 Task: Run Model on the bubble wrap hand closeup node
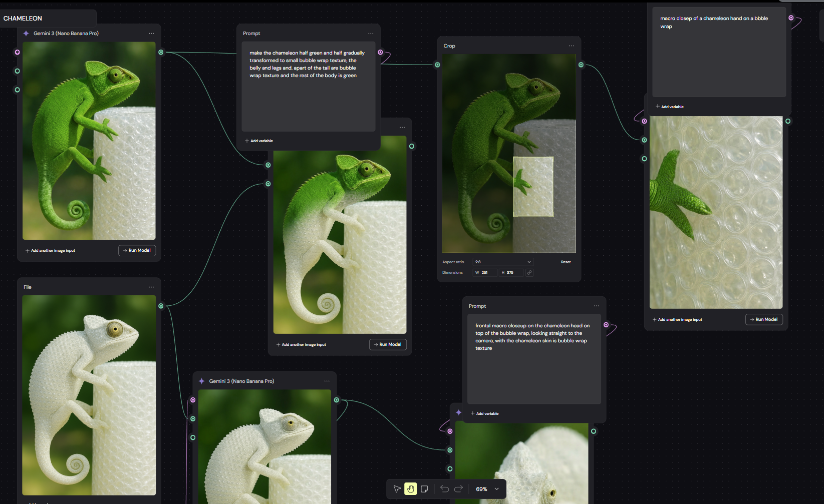(764, 319)
